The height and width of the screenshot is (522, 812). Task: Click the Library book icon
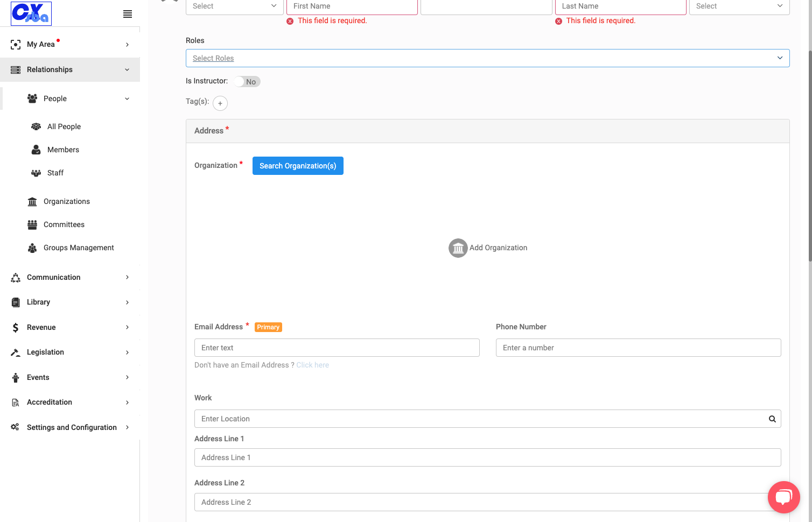pos(16,302)
